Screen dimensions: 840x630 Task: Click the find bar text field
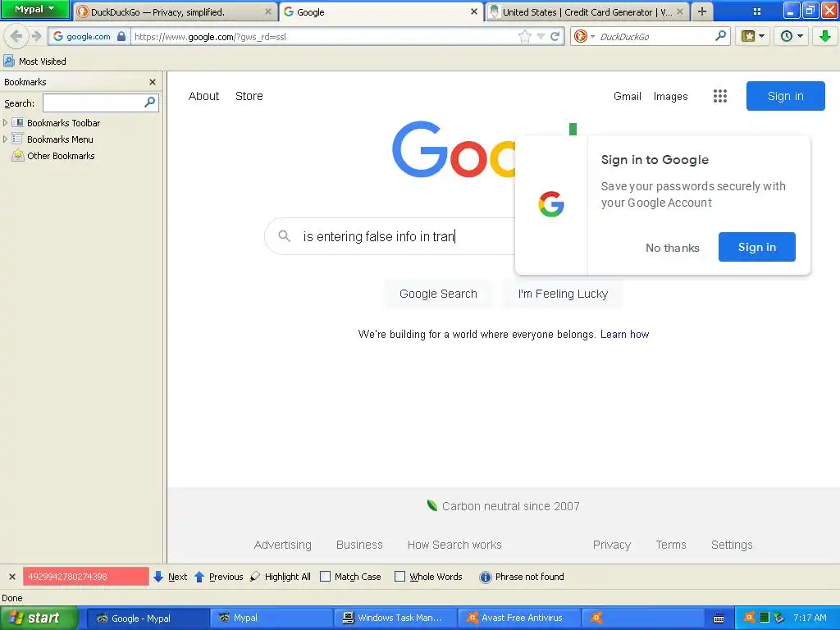tap(85, 577)
